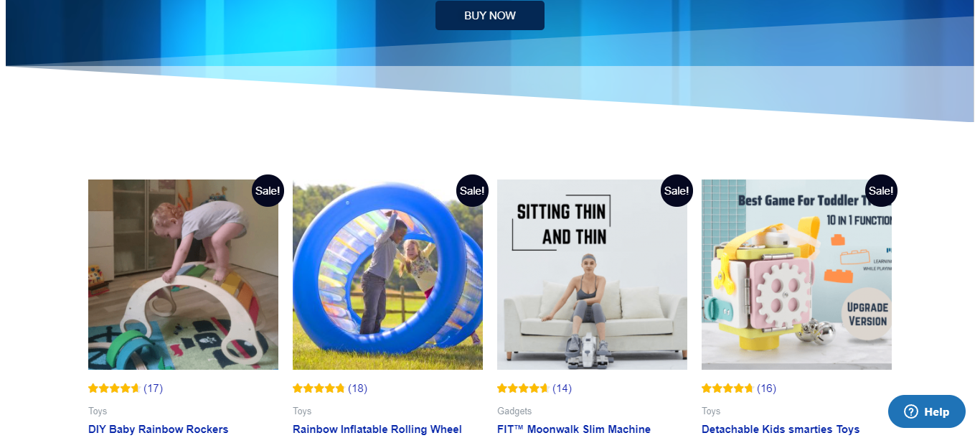Click Sale badge on DIY Baby Rainbow Rockers

(268, 190)
